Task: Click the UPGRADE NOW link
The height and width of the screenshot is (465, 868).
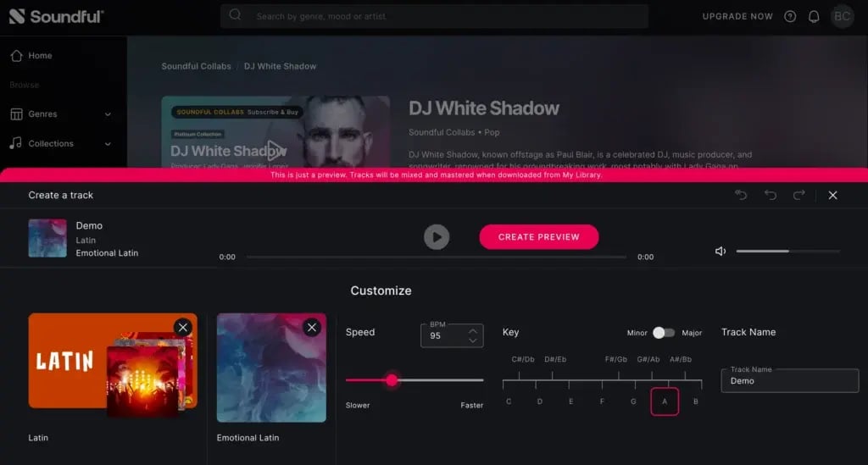Action: click(737, 16)
